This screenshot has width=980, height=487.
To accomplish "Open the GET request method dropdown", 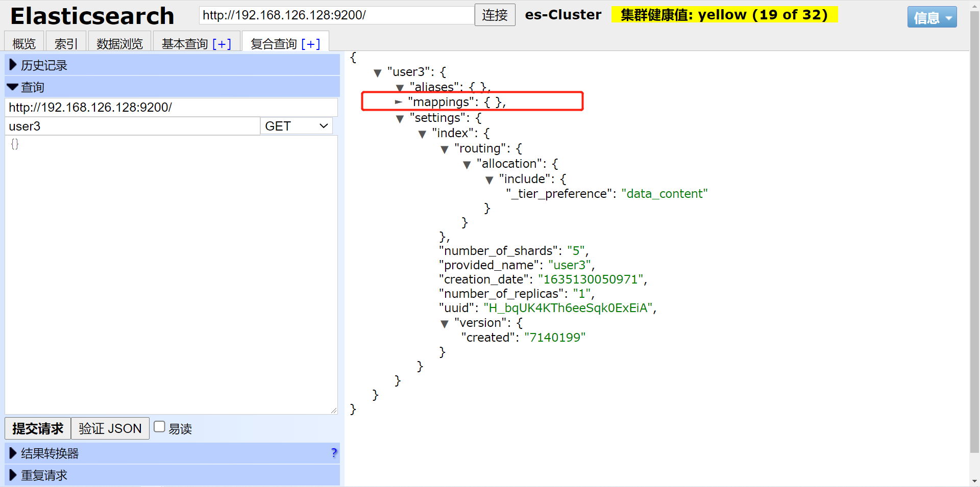I will tap(296, 125).
